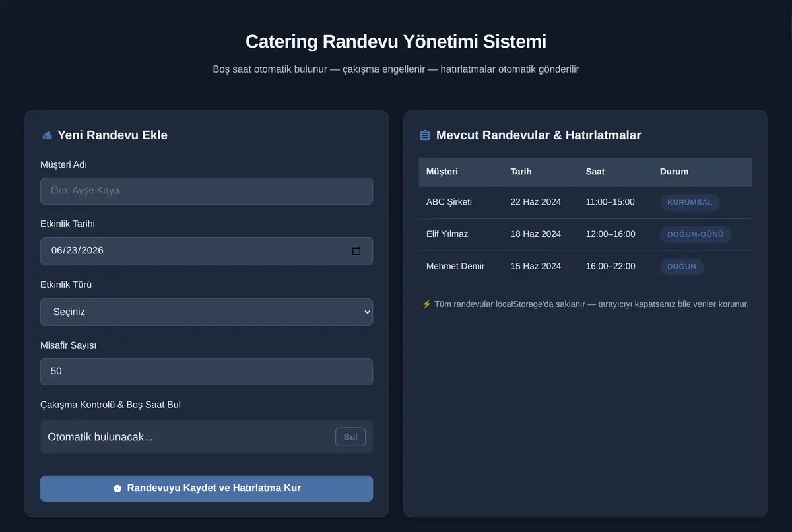Click the DOĞUM-GÜNÜ status badge
The width and height of the screenshot is (792, 532).
[696, 235]
